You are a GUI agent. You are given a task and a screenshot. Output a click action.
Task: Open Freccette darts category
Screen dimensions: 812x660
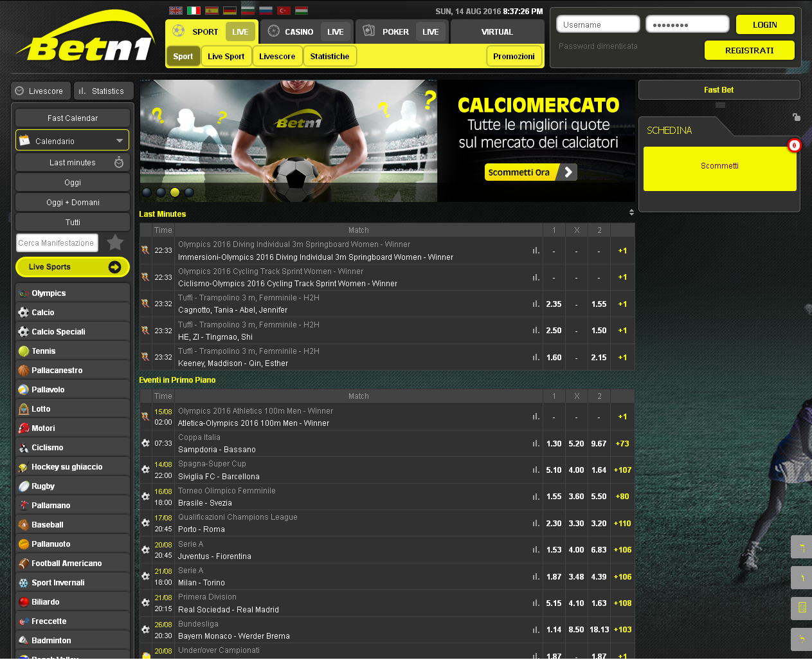[73, 621]
